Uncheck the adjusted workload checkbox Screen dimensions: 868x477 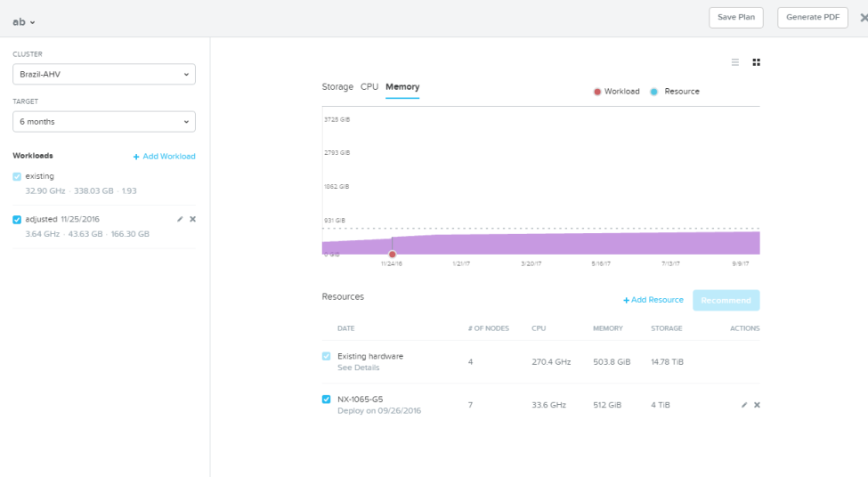pos(17,220)
